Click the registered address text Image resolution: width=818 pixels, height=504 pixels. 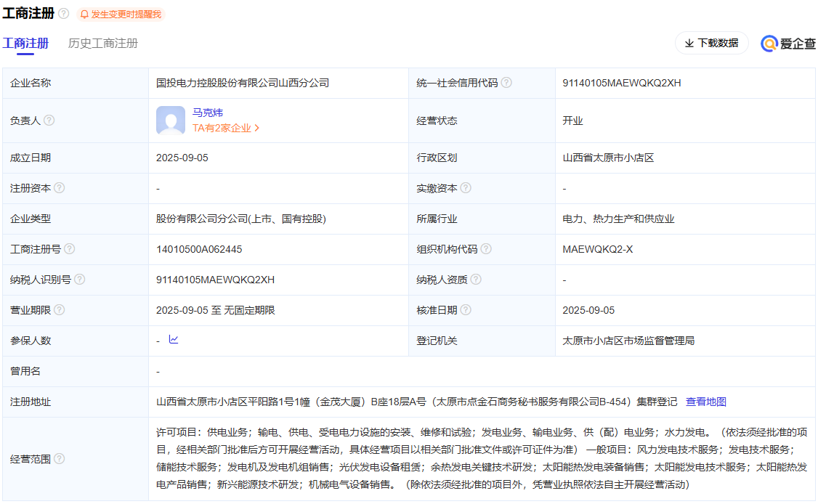[416, 402]
